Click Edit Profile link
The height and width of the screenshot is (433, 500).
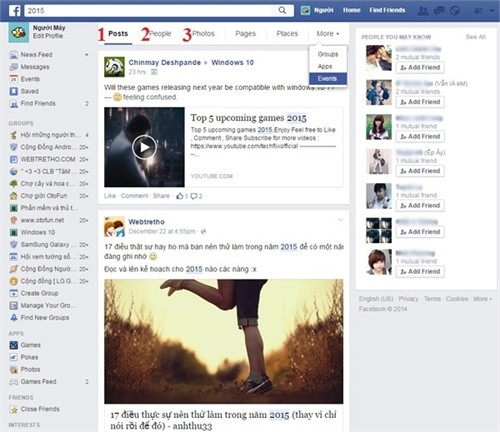point(48,36)
